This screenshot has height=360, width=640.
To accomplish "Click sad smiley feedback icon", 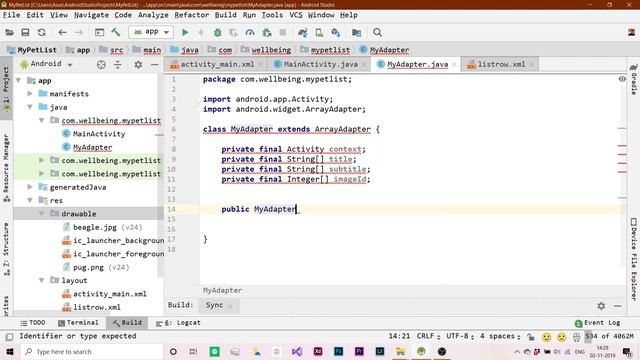I will [x=562, y=337].
